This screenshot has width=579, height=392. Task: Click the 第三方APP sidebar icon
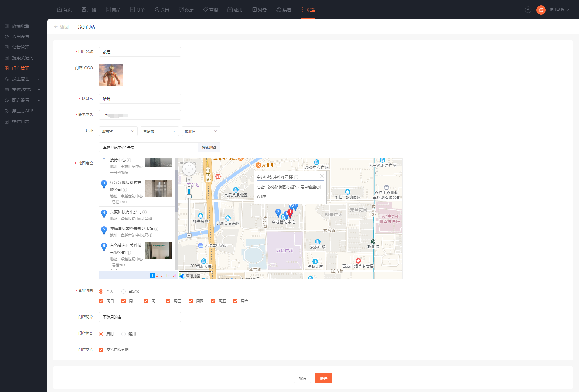(7, 111)
